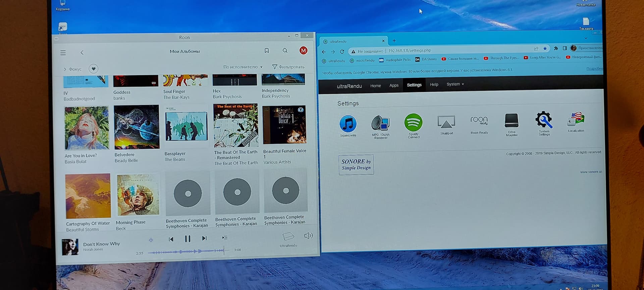Click the Beady Belle artist name

pyautogui.click(x=126, y=161)
